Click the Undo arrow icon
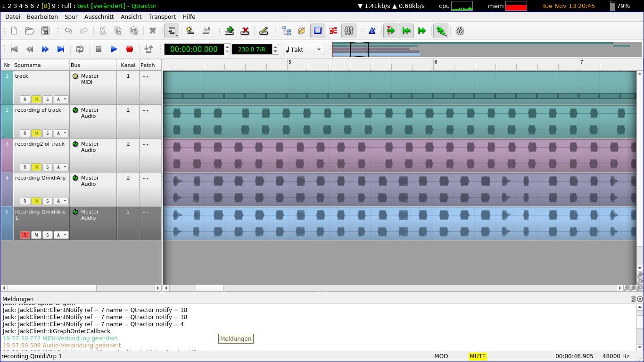The image size is (644, 362). 68,31
